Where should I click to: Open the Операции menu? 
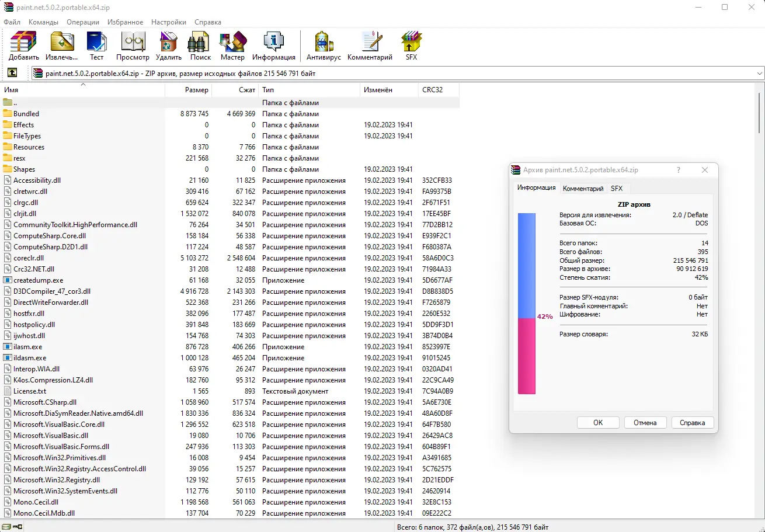coord(83,22)
